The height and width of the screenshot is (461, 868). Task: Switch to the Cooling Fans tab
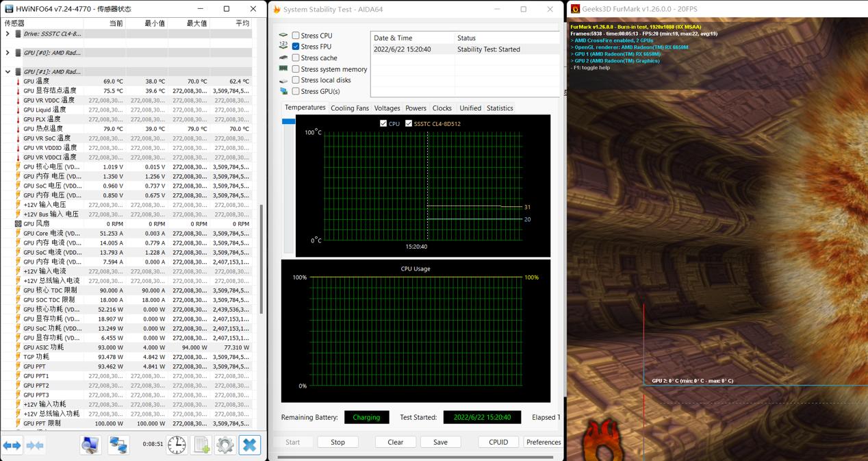click(x=349, y=108)
